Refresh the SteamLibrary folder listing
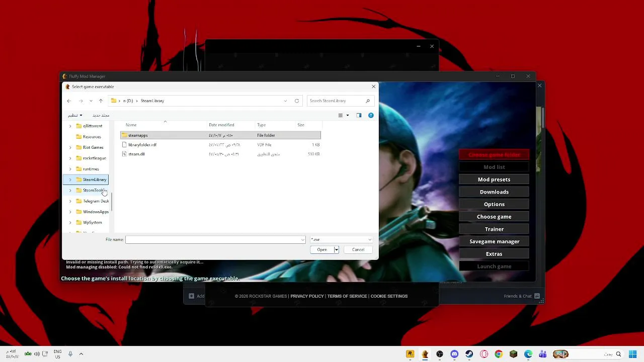The width and height of the screenshot is (644, 362). pyautogui.click(x=297, y=101)
